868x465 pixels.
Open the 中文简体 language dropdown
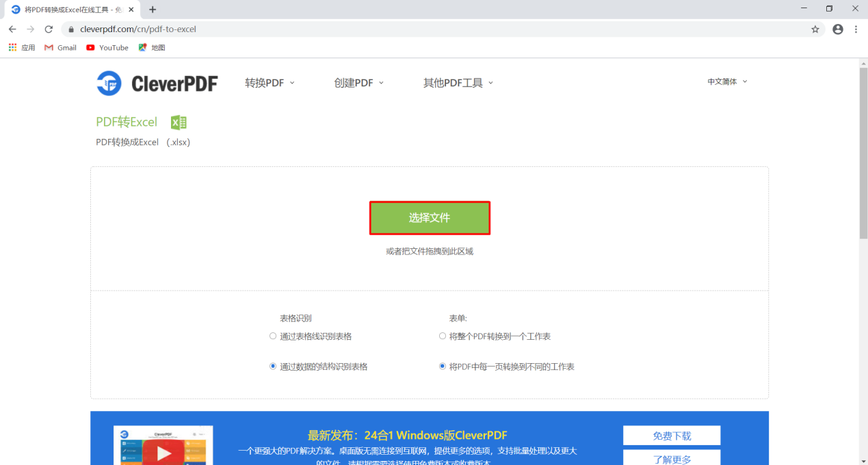727,81
